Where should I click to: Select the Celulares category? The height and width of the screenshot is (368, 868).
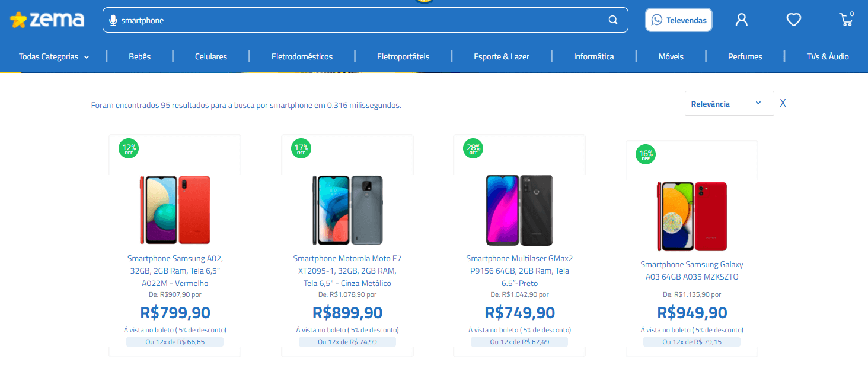click(x=210, y=56)
